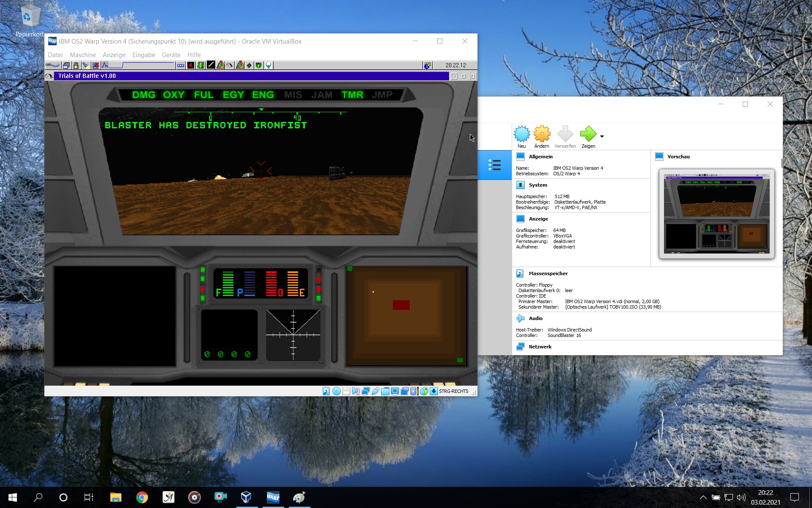Click the black pen tray icon on WarpCenter
The height and width of the screenshot is (508, 812).
[x=211, y=65]
